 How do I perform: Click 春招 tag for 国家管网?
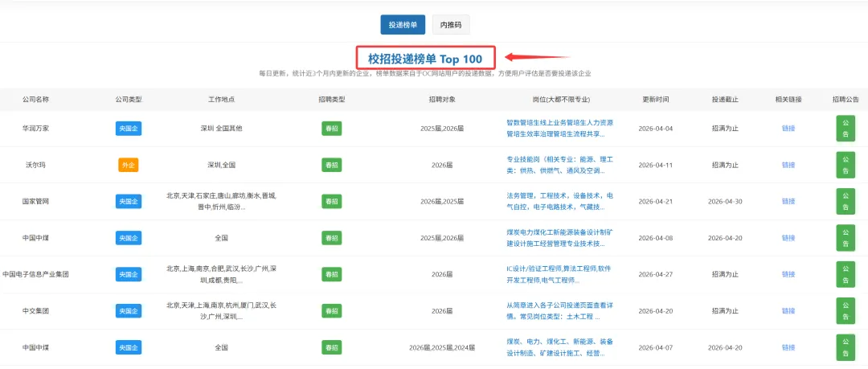[x=332, y=201]
